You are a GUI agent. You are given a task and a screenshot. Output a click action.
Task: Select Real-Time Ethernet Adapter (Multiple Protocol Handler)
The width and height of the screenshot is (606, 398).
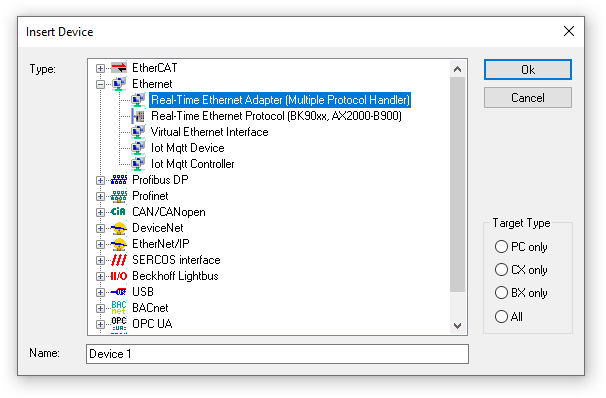[x=280, y=100]
